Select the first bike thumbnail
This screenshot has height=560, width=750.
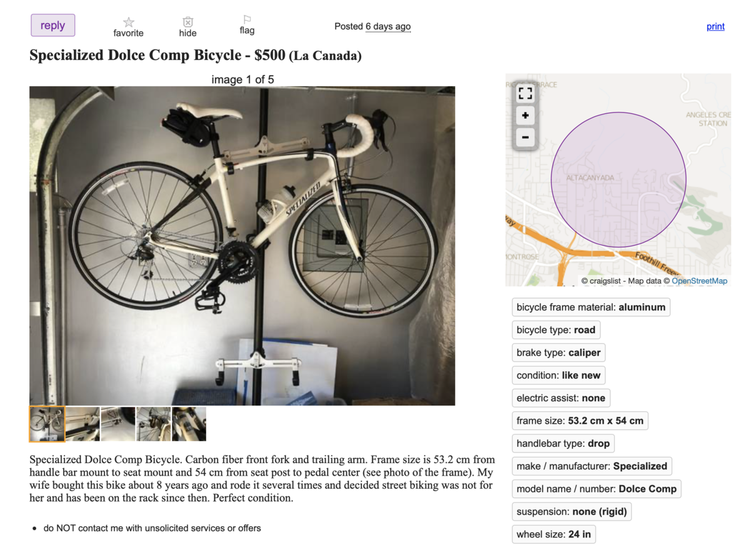(47, 424)
